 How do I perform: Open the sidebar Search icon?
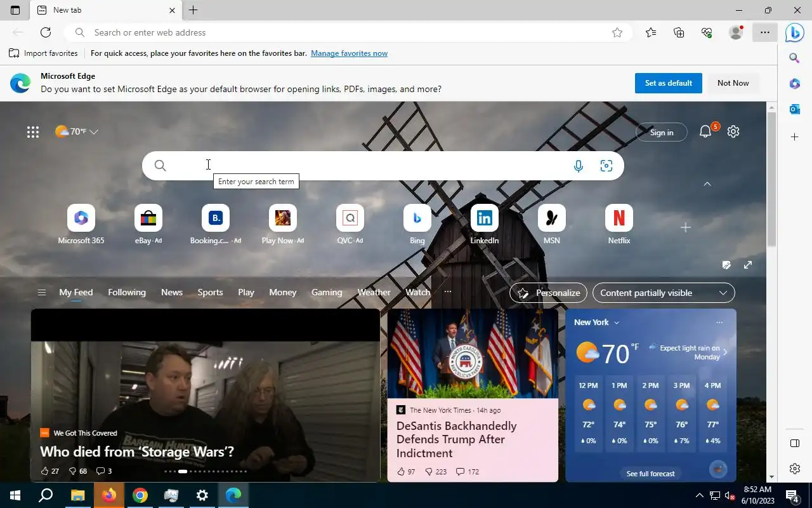pos(794,58)
